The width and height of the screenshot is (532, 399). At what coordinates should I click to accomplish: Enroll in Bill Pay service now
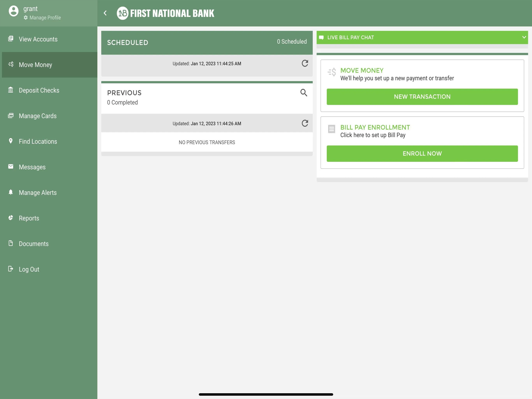point(422,153)
